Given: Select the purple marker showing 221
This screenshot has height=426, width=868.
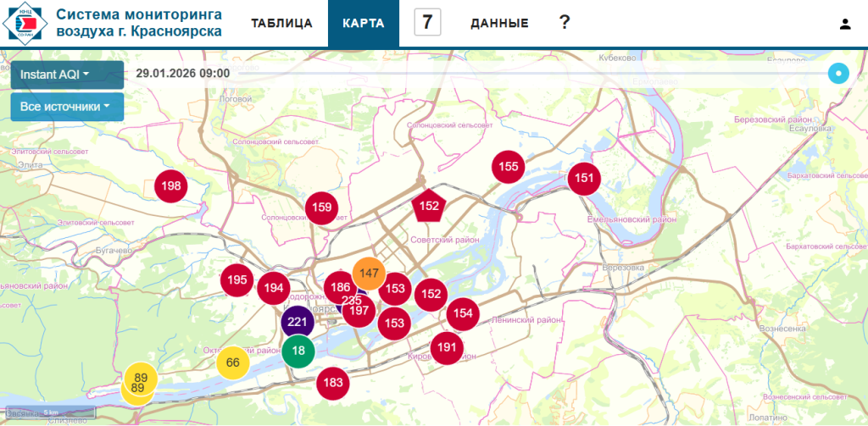Looking at the screenshot, I should pos(297,323).
